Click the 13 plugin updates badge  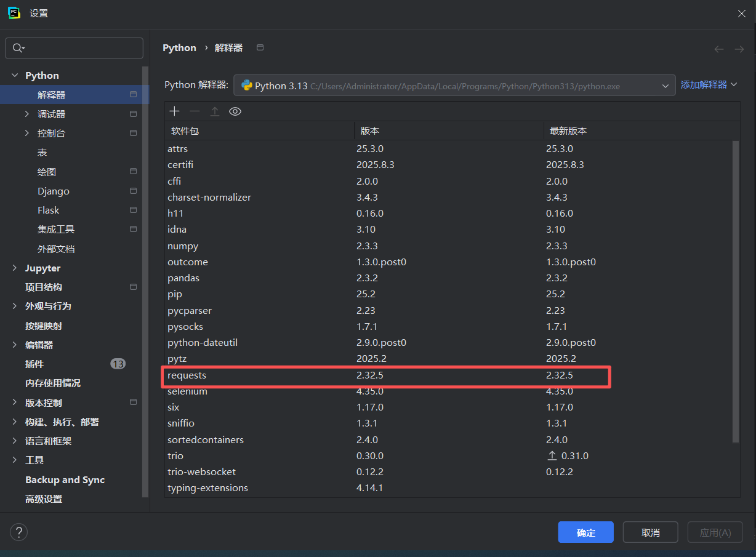[118, 364]
